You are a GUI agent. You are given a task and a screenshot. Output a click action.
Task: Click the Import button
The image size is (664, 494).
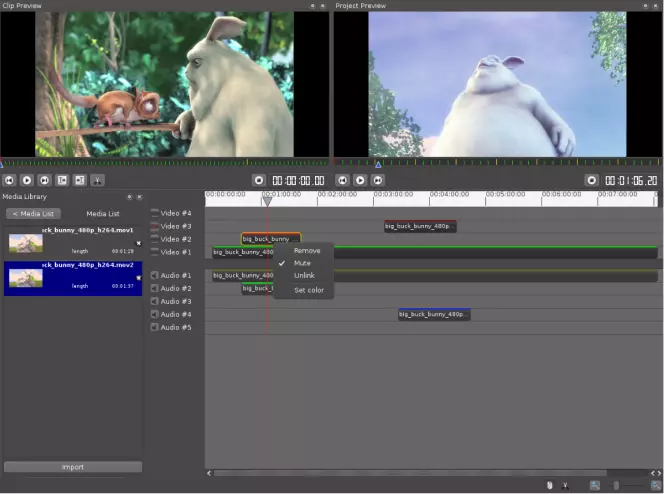(x=73, y=467)
